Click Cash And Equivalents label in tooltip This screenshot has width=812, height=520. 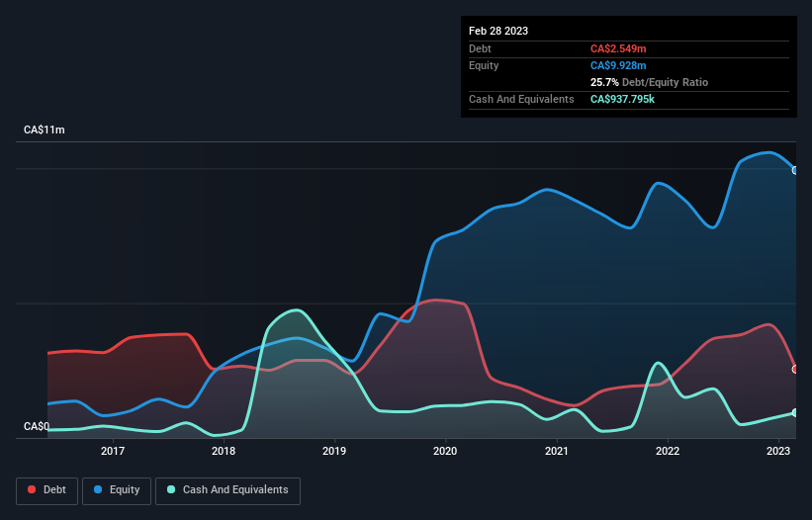coord(521,99)
